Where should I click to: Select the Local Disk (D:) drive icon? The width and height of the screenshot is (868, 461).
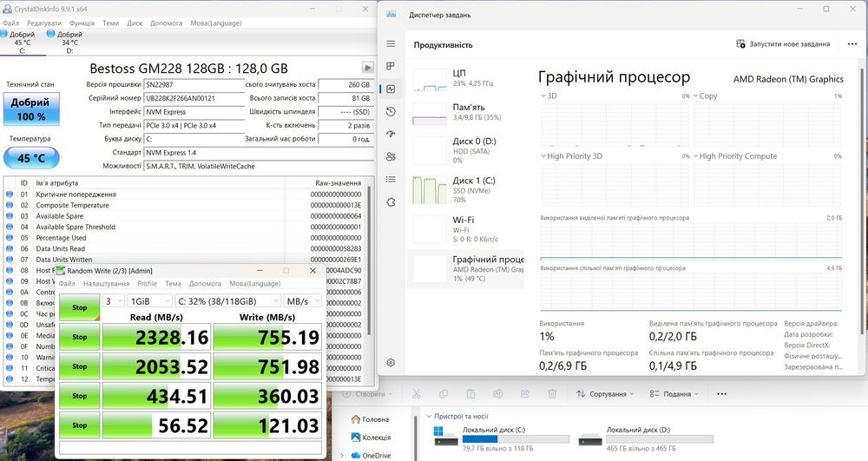pyautogui.click(x=590, y=439)
